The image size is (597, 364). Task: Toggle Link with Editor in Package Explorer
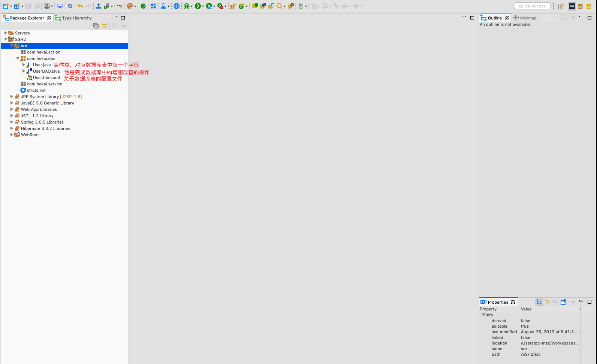pyautogui.click(x=104, y=26)
